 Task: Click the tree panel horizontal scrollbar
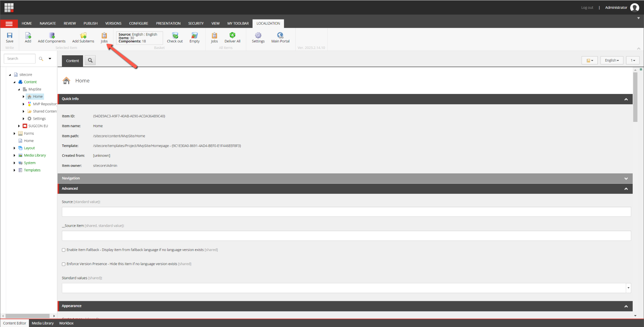click(x=28, y=316)
